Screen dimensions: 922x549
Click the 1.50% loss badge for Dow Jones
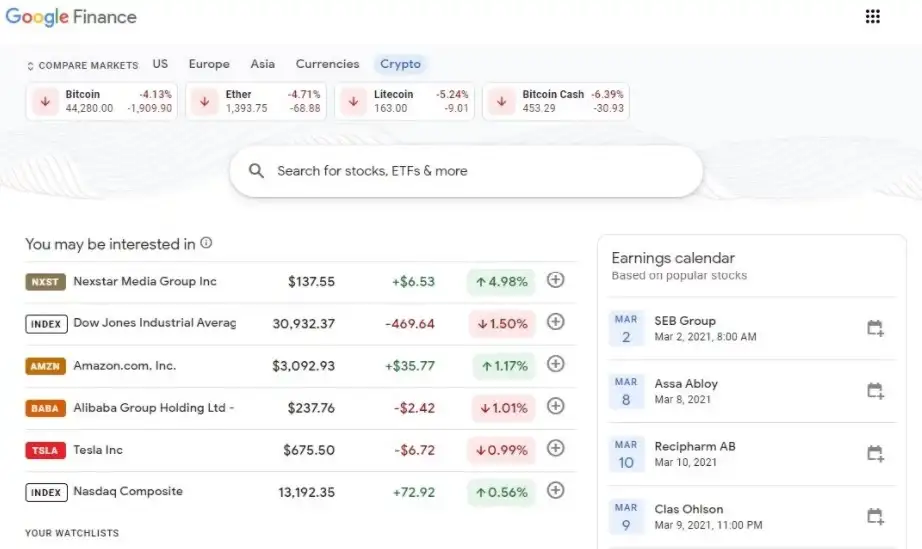point(502,324)
